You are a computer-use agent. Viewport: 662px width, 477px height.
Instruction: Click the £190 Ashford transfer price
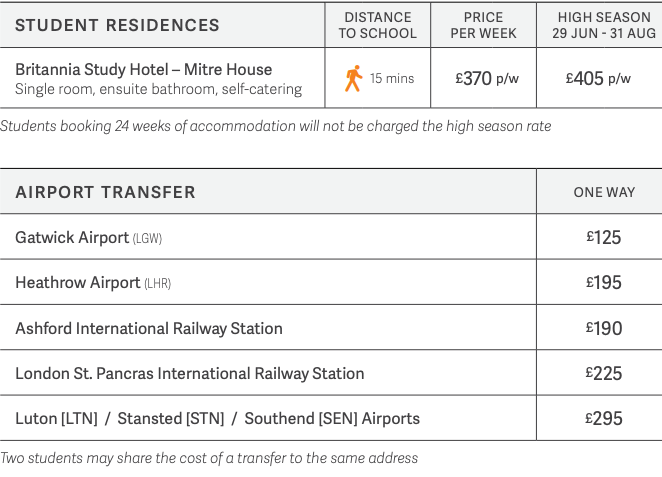point(604,328)
